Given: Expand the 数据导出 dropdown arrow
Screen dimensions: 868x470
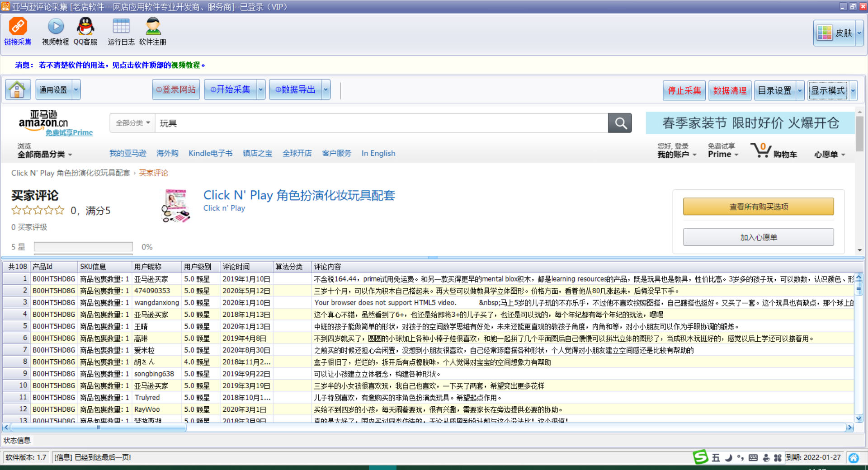Looking at the screenshot, I should [326, 89].
